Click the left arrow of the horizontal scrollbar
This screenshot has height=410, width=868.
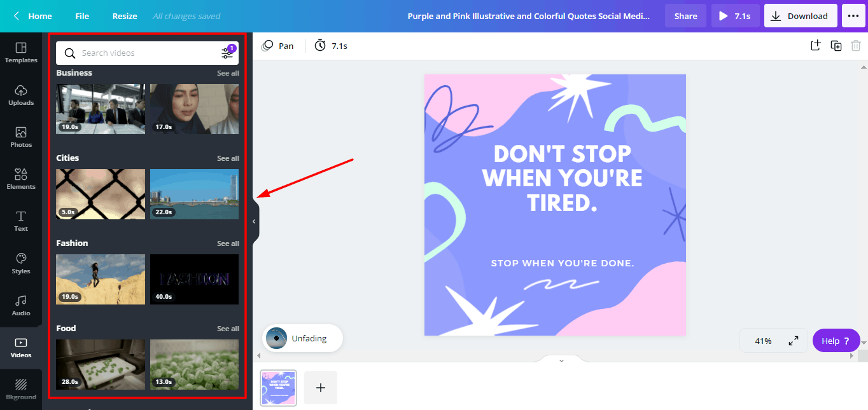point(258,356)
